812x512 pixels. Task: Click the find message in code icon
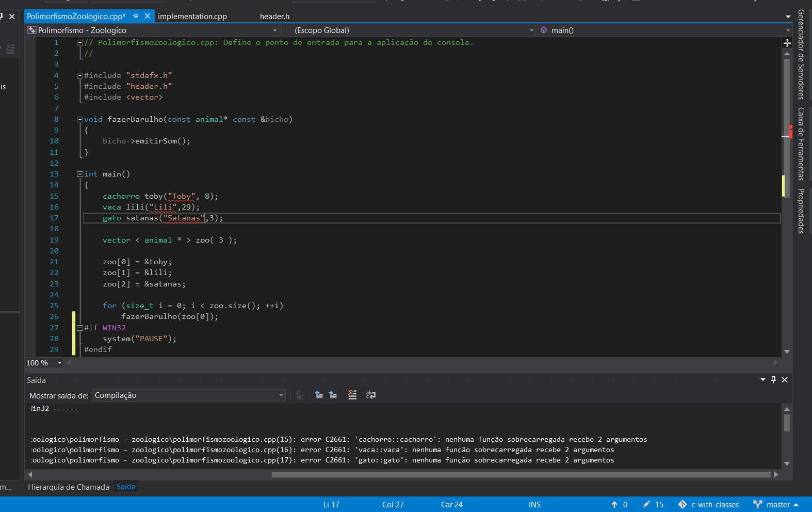(x=300, y=395)
